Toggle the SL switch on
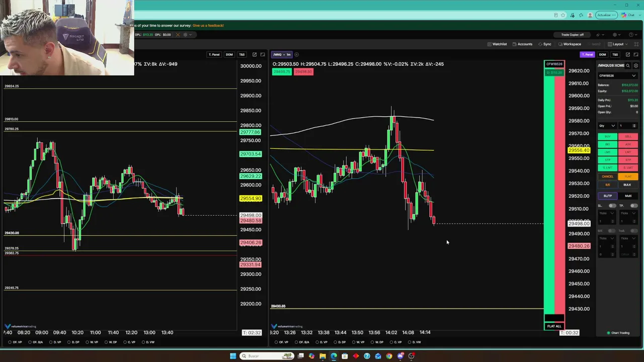The height and width of the screenshot is (362, 644). pyautogui.click(x=612, y=206)
